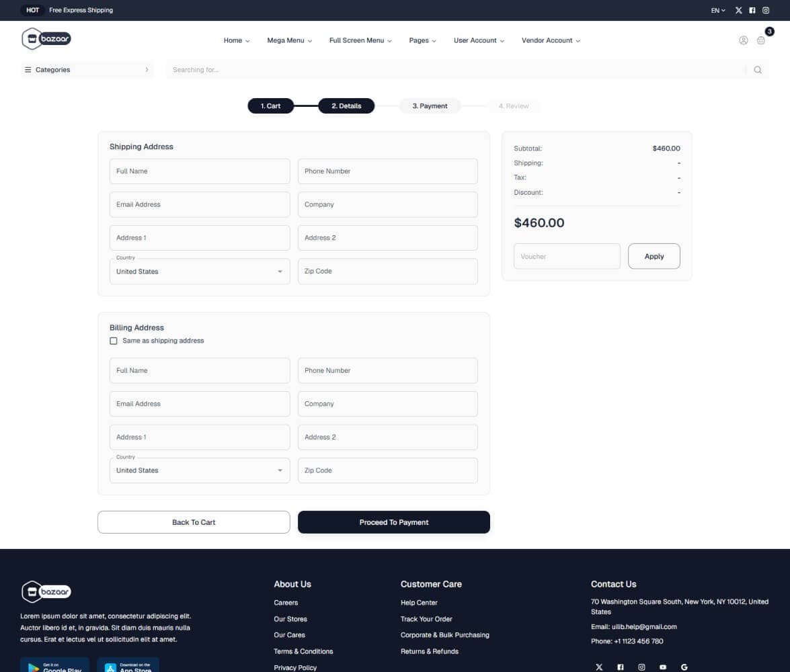Open the billing Country dropdown
790x672 pixels.
280,470
